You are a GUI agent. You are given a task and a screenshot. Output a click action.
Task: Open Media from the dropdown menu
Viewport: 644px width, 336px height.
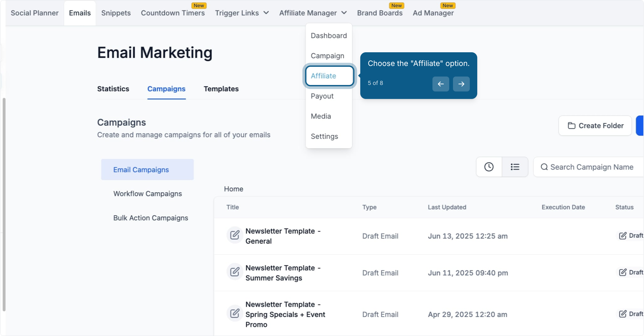(x=321, y=116)
